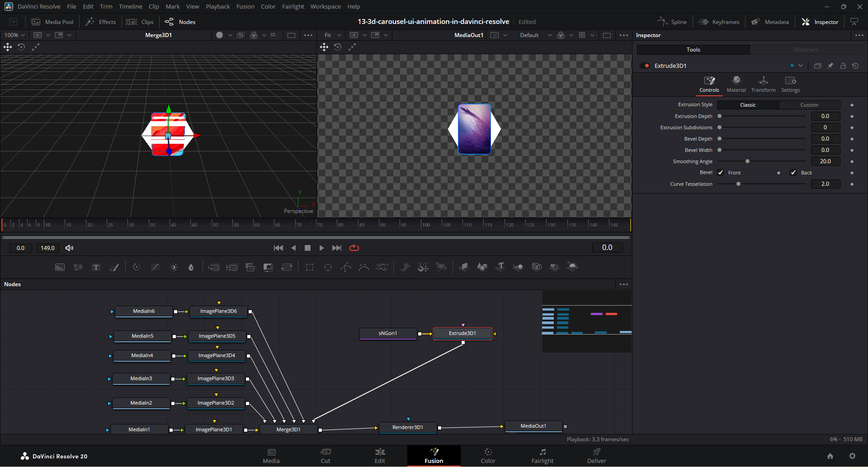Viewport: 868px width, 467px height.
Task: Select the Text tool in Fusion toolbar
Action: pos(96,267)
